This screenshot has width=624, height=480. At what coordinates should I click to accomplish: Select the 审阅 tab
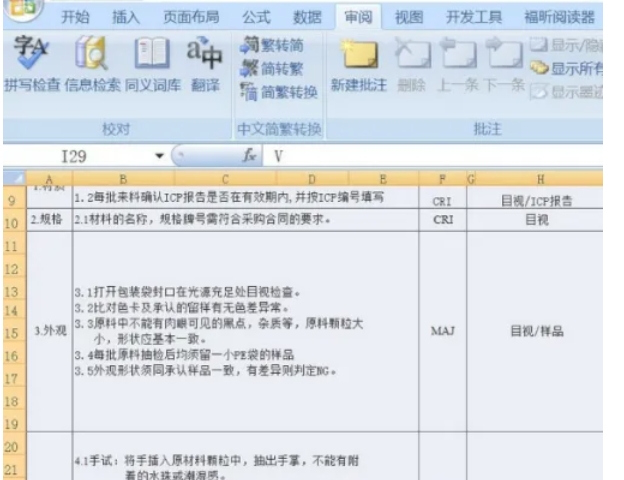coord(358,17)
